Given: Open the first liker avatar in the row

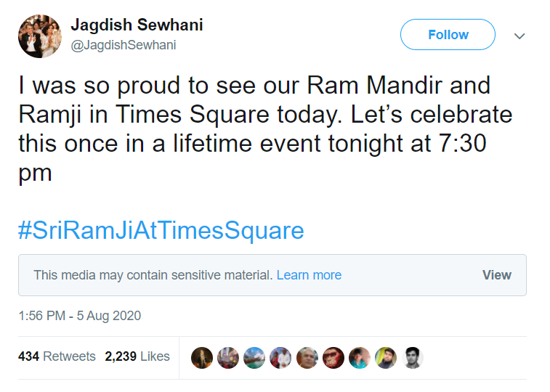Looking at the screenshot, I should coord(202,357).
